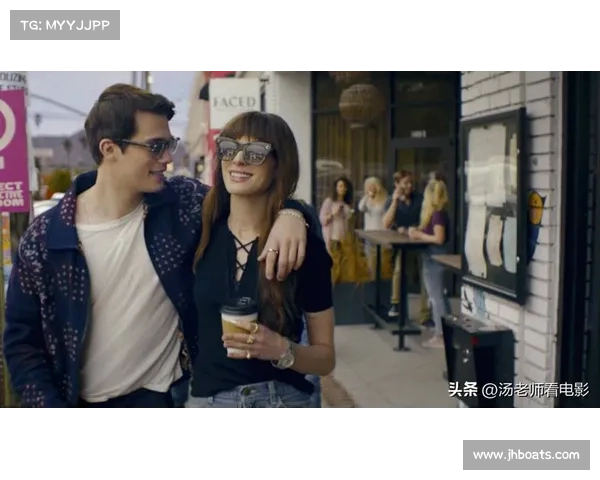Click the coffee cup in the woman's hand
Image resolution: width=600 pixels, height=480 pixels.
pos(238,323)
